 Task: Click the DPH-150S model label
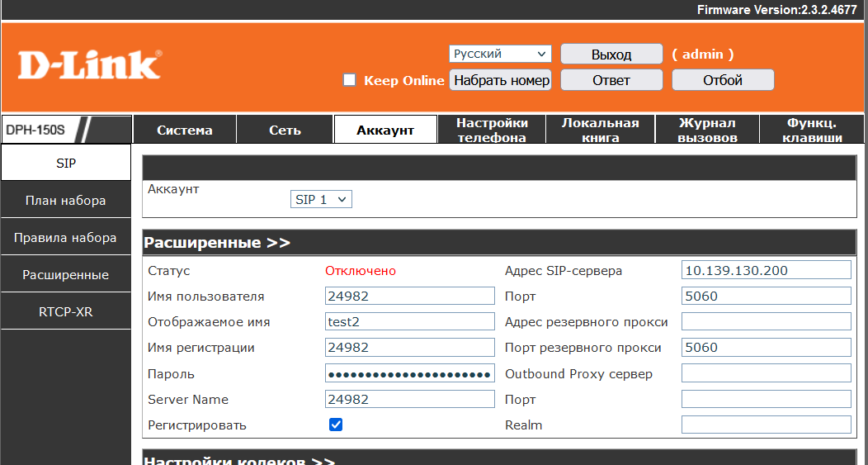tap(35, 130)
